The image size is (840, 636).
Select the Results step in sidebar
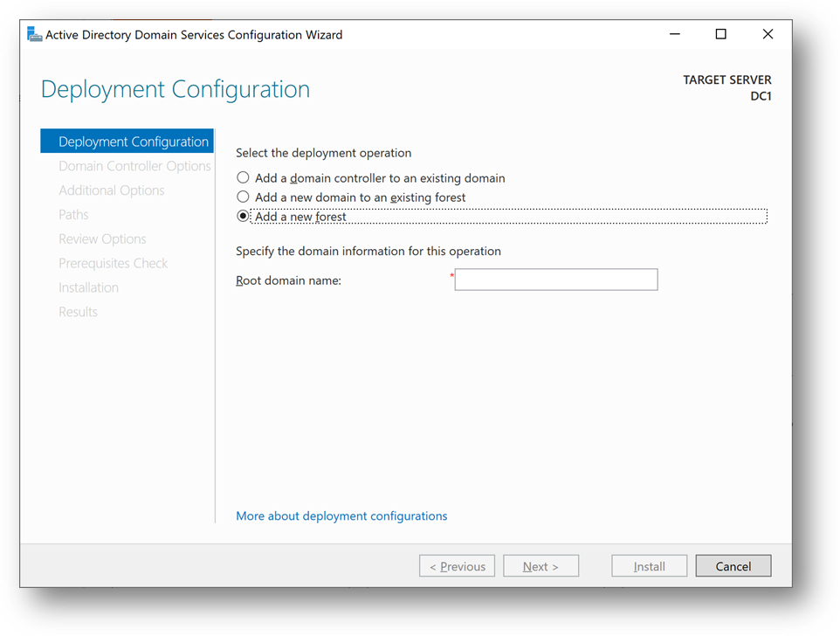click(78, 312)
